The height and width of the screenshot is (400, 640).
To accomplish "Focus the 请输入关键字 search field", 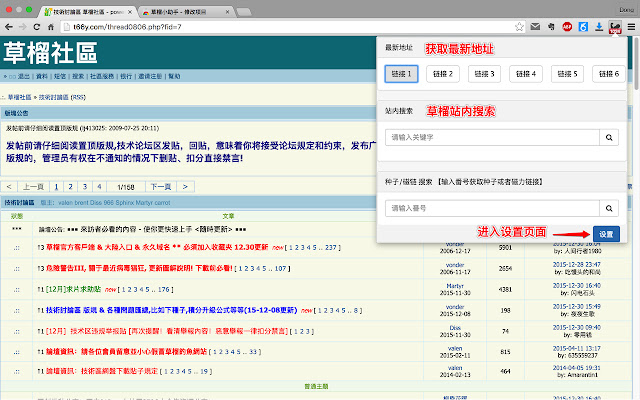I will [x=490, y=138].
